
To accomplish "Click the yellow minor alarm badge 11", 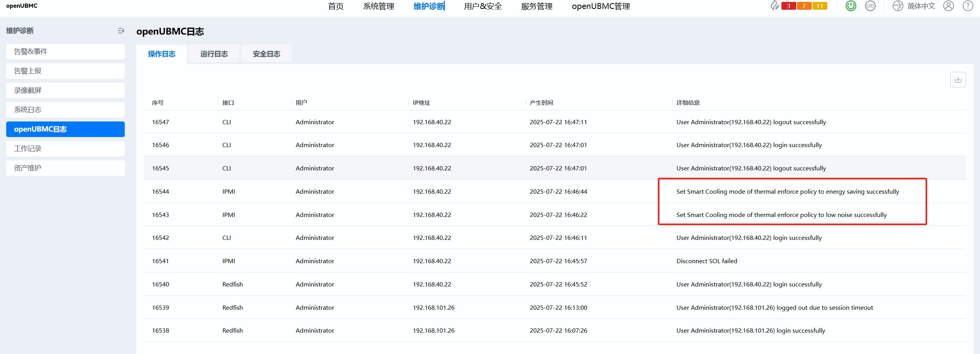I will pos(820,6).
